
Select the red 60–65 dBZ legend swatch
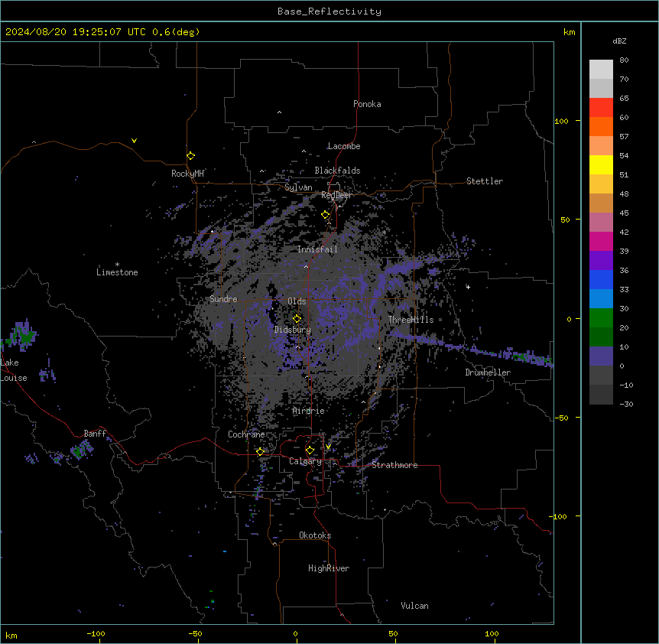click(601, 107)
